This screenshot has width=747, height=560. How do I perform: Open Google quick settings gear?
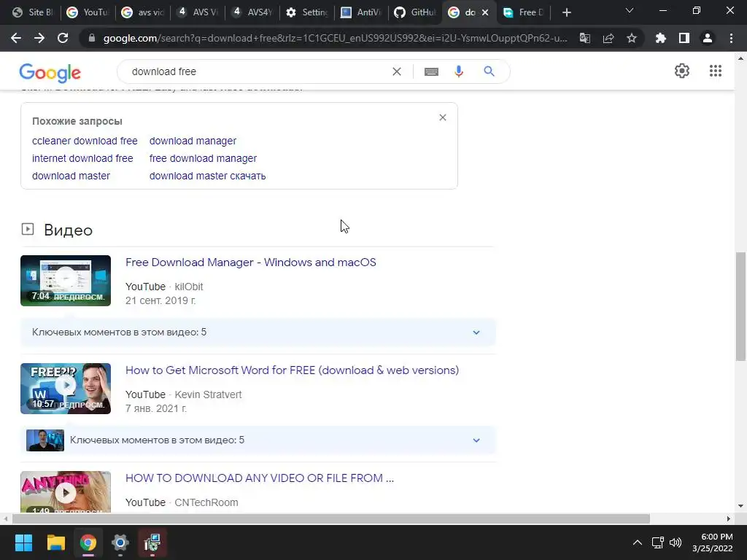click(682, 71)
